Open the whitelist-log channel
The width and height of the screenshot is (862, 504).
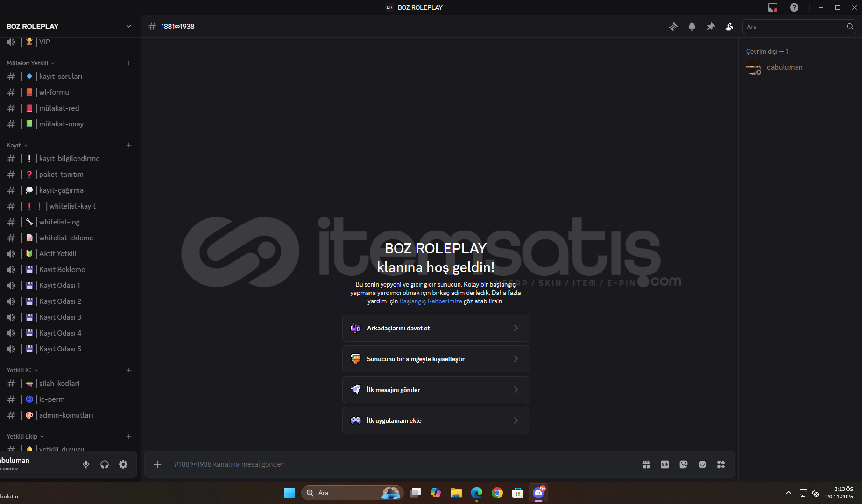[x=68, y=222]
